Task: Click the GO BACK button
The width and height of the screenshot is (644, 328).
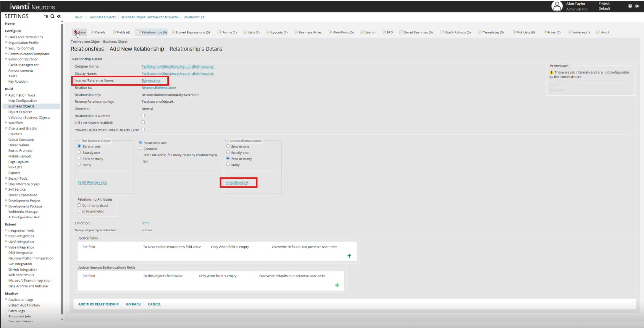Action: tap(133, 304)
